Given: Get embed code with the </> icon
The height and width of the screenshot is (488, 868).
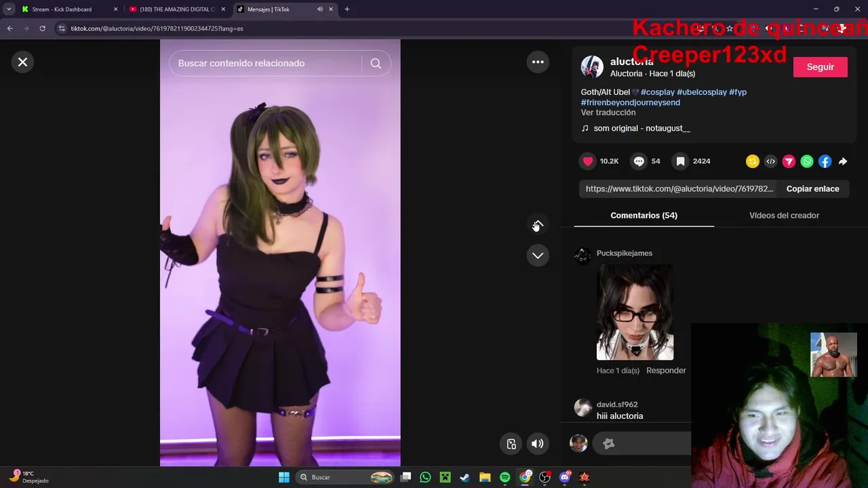Looking at the screenshot, I should [770, 161].
